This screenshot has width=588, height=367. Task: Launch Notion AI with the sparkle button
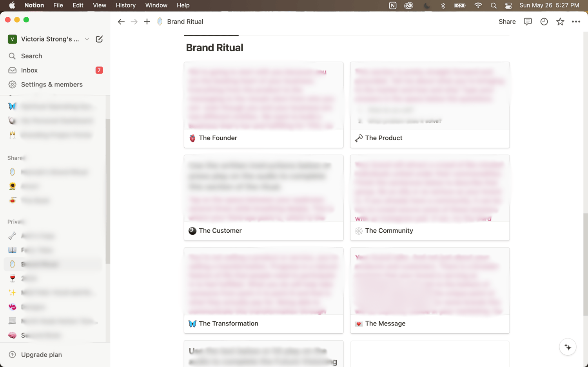pyautogui.click(x=568, y=347)
